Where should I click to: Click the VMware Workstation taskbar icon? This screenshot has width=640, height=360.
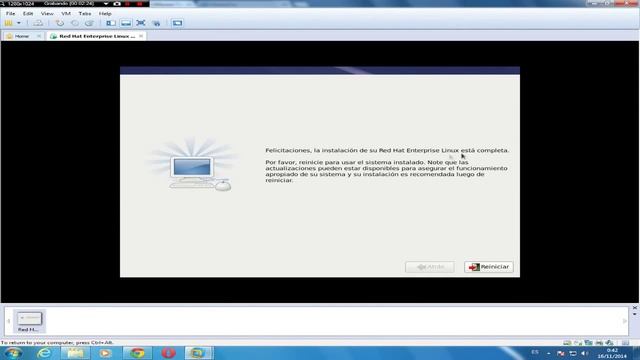(x=198, y=353)
